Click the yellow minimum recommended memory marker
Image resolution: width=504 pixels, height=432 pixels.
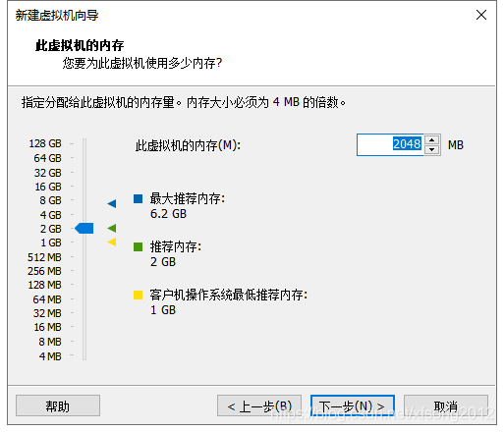(112, 242)
